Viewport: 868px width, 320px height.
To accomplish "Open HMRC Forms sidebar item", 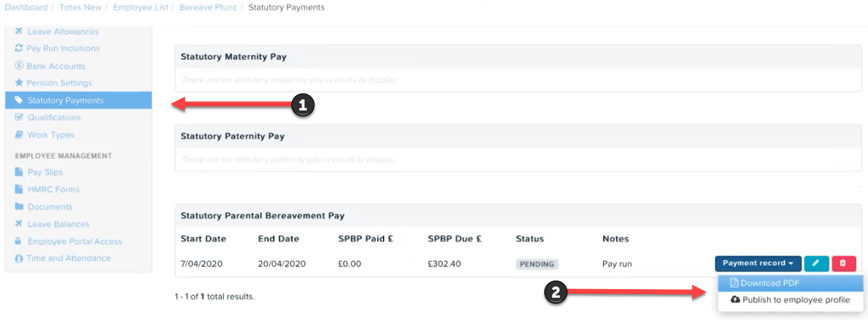I will coord(53,189).
